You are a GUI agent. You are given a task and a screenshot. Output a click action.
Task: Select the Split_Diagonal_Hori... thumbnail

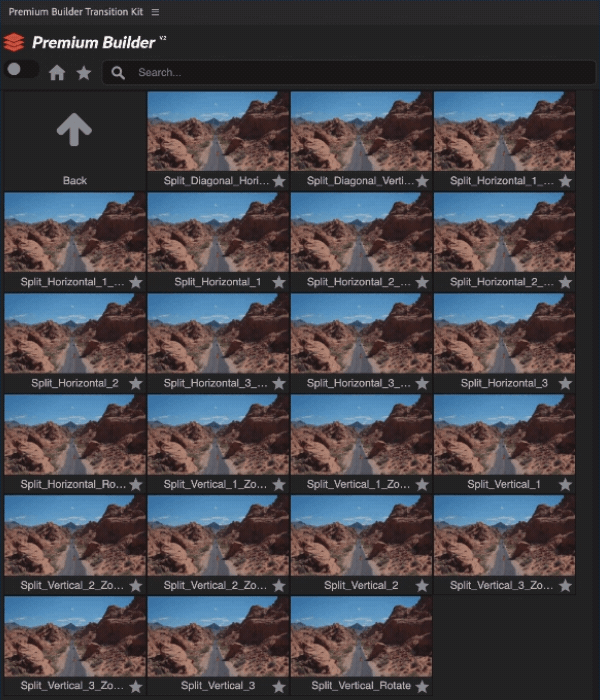(218, 131)
